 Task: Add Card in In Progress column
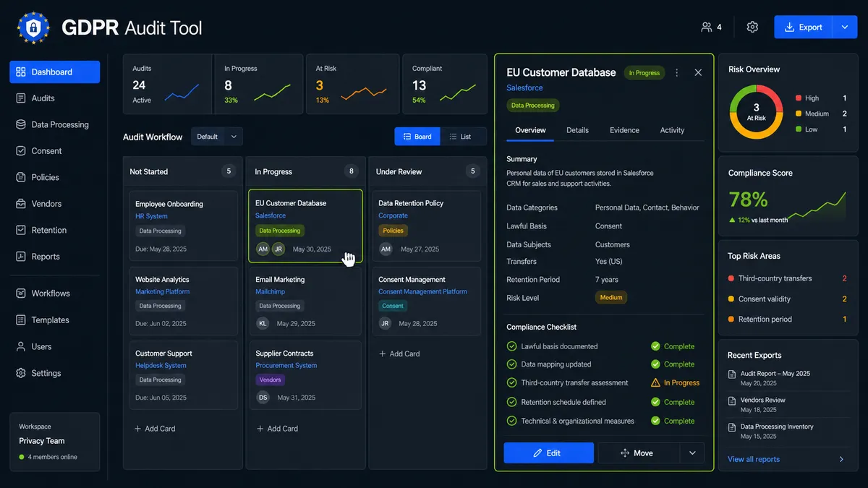278,429
